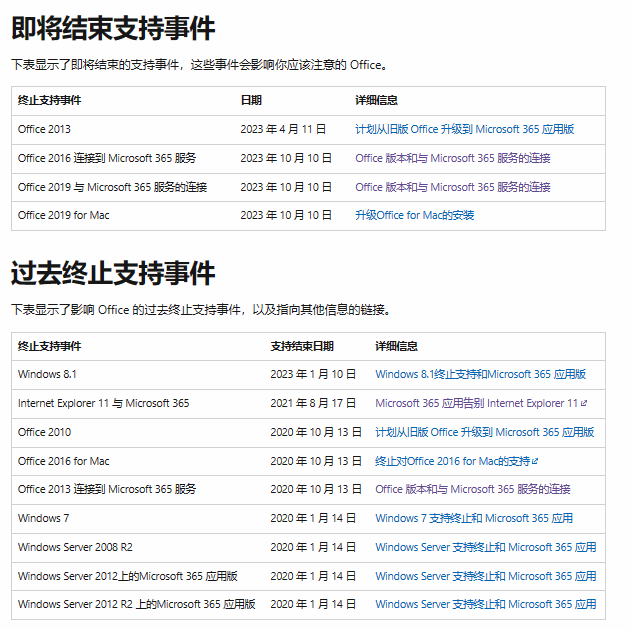This screenshot has width=631, height=629.
Task: Open the upgrade plan link in the Office 2013 row
Action: click(464, 129)
